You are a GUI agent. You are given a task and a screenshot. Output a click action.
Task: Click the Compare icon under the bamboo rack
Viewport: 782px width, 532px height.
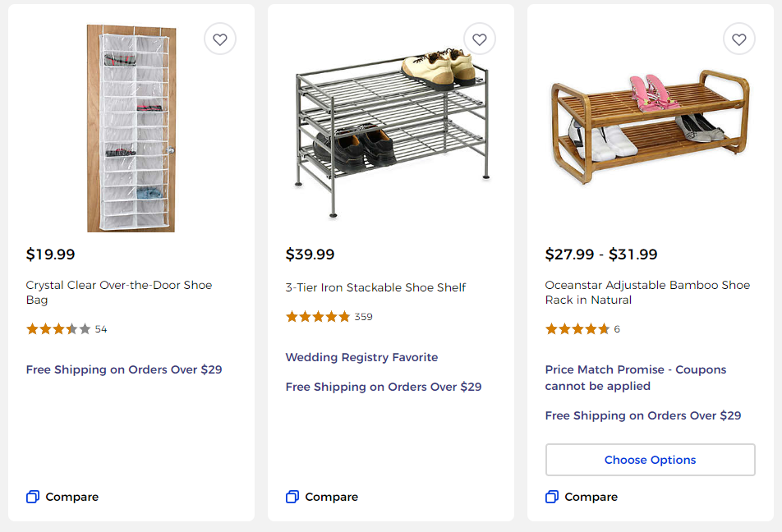coord(551,497)
